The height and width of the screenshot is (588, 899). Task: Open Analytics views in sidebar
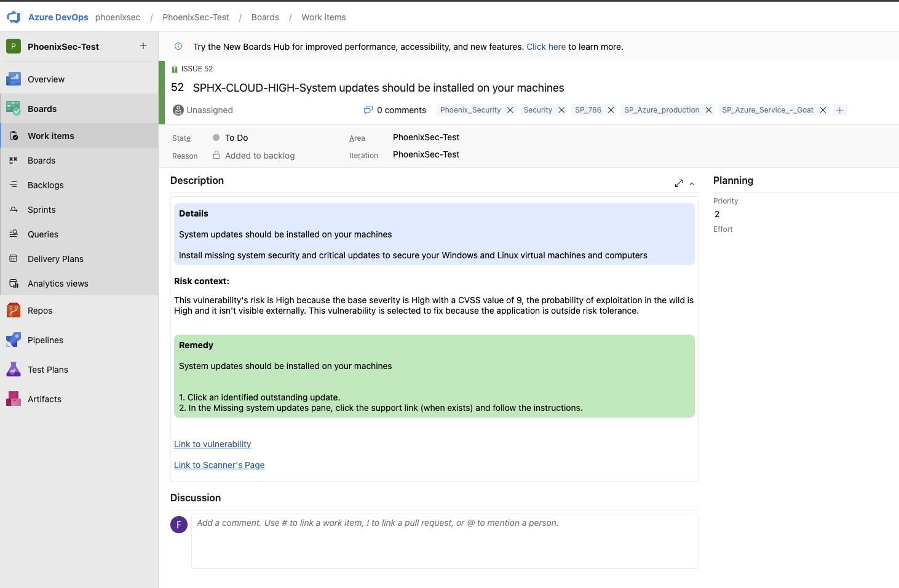click(79, 284)
